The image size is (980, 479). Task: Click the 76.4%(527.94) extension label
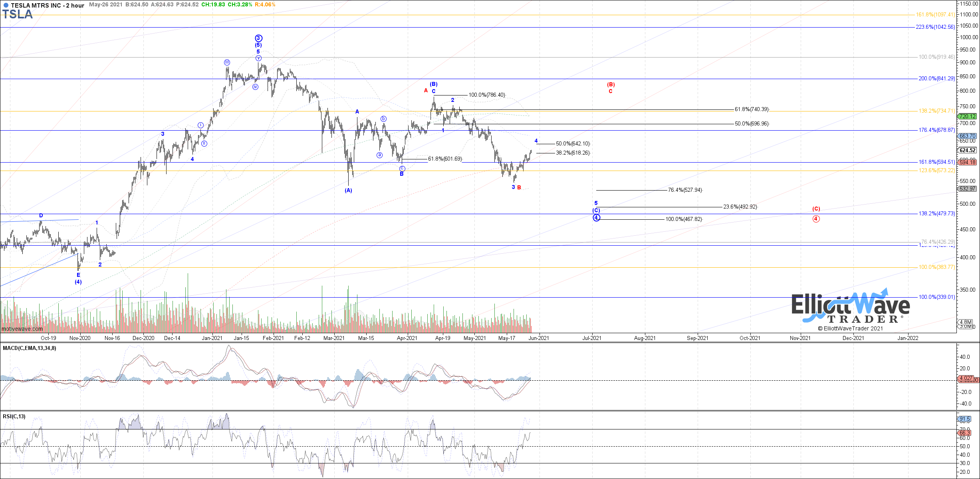[685, 190]
